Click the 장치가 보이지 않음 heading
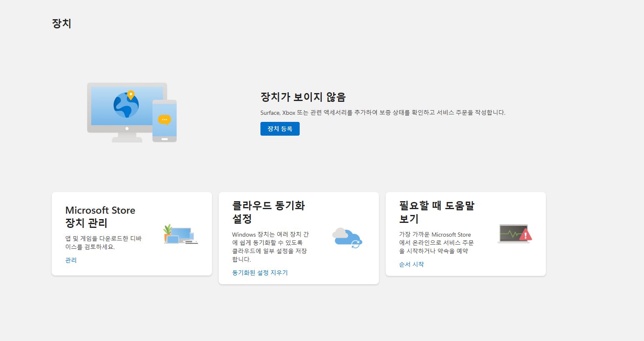 click(x=303, y=97)
